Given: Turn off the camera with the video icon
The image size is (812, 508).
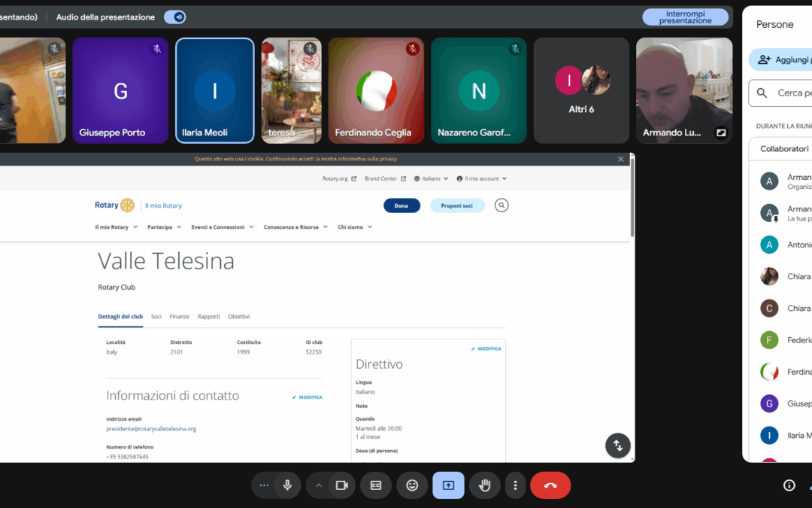Looking at the screenshot, I should pos(342,485).
